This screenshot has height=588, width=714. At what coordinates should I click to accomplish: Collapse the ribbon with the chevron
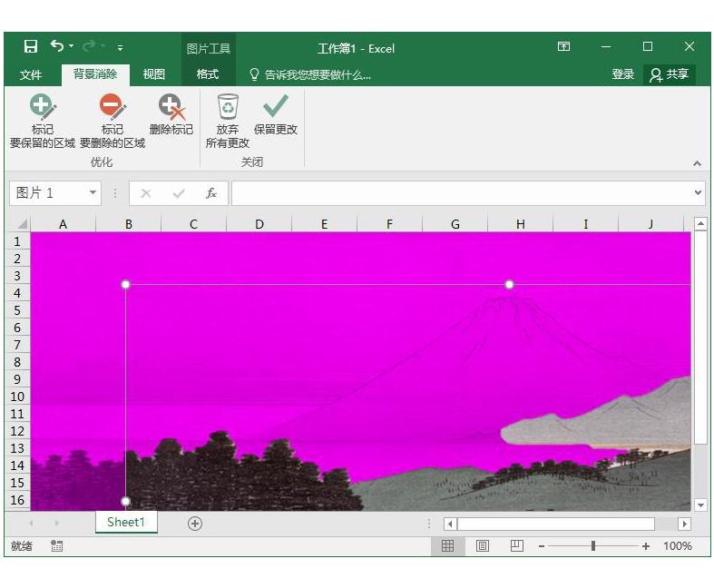pos(697,163)
